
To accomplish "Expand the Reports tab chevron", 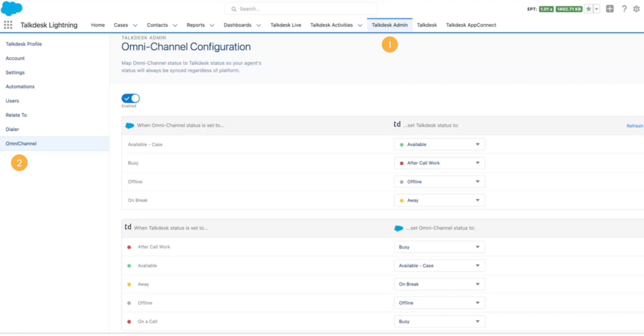I will [212, 25].
